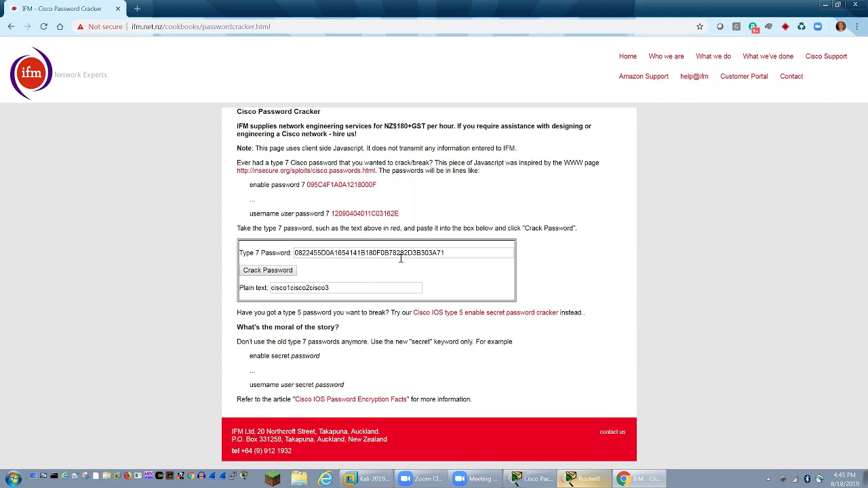Open the green extension with 9+ badge

coord(753,27)
